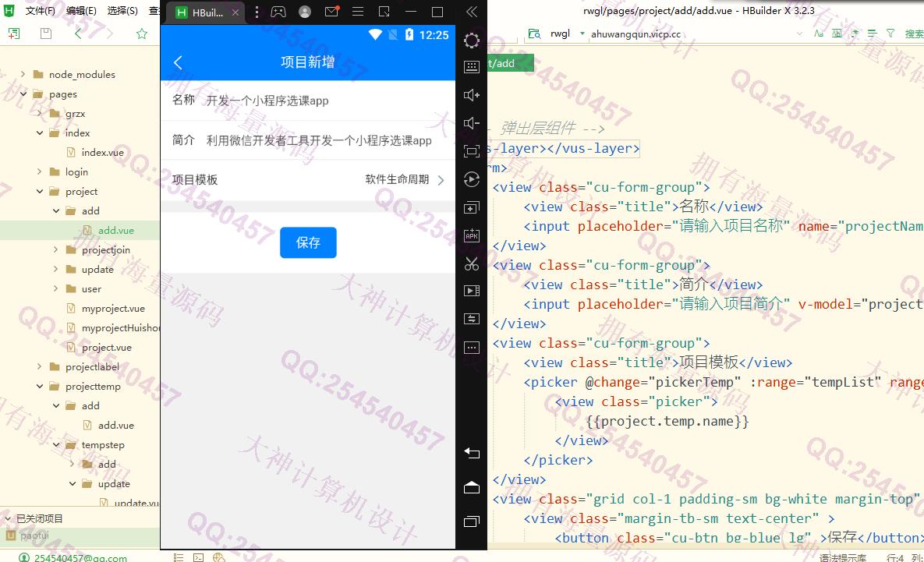
Task: Open the emulator tab options vertical dots
Action: (257, 12)
